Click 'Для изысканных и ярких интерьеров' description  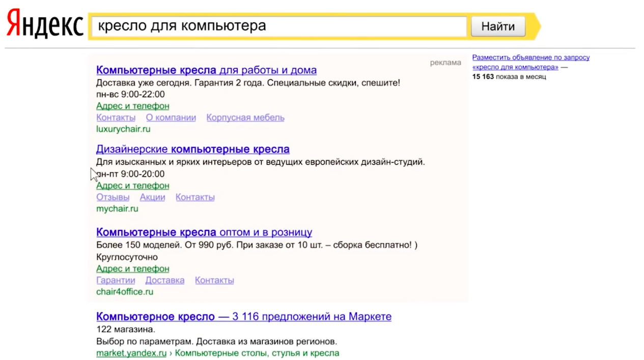tap(260, 162)
